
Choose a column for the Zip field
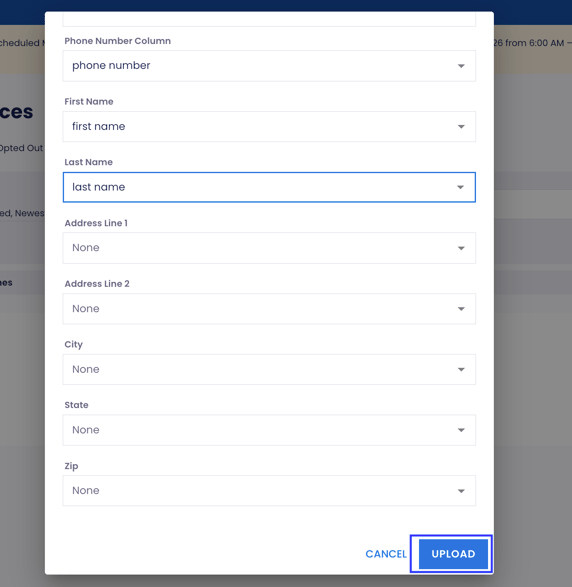point(269,491)
